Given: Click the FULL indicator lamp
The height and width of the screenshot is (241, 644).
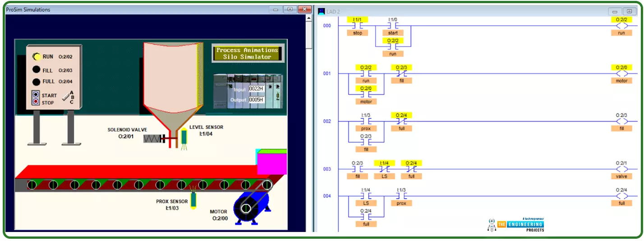Looking at the screenshot, I should click(36, 82).
